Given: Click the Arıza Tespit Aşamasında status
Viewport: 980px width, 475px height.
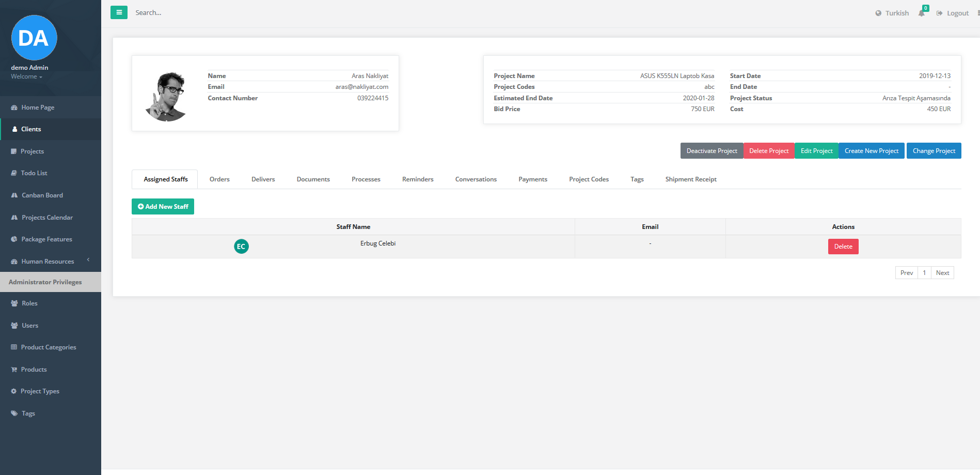Looking at the screenshot, I should point(916,98).
